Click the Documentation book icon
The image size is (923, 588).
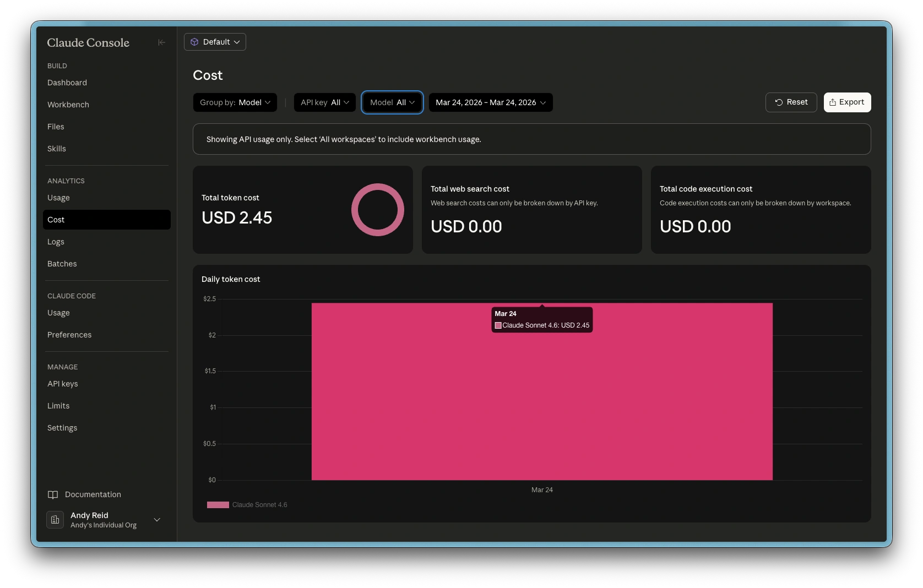[x=53, y=494]
